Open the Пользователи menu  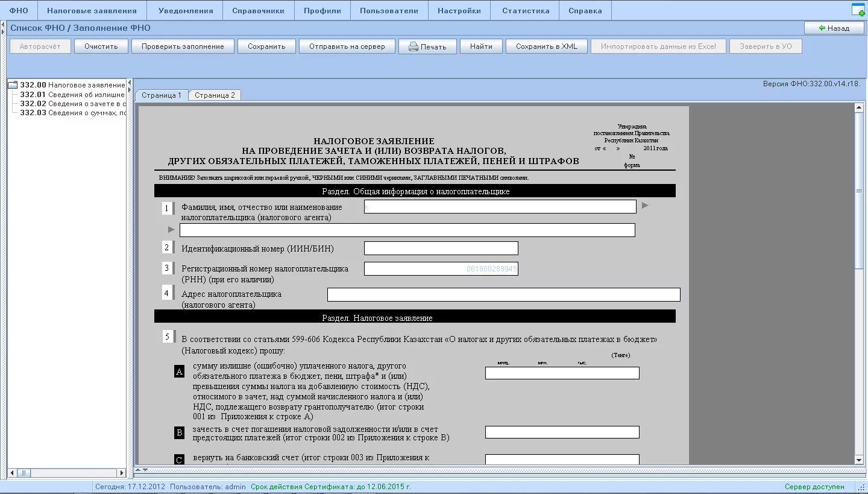(x=389, y=11)
